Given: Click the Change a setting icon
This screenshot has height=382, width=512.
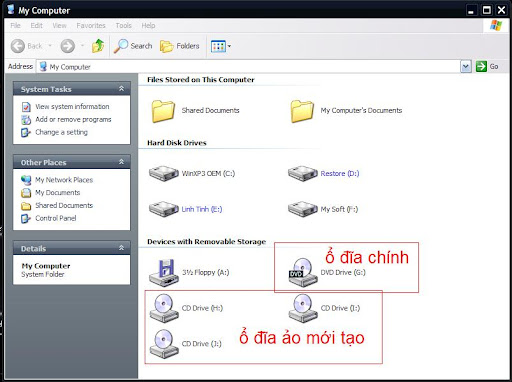Looking at the screenshot, I should [x=26, y=132].
